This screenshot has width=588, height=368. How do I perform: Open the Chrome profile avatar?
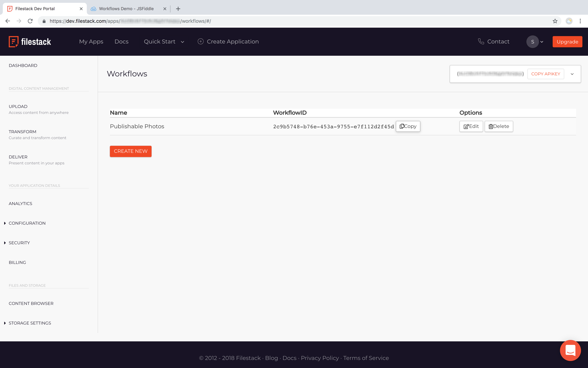[569, 21]
